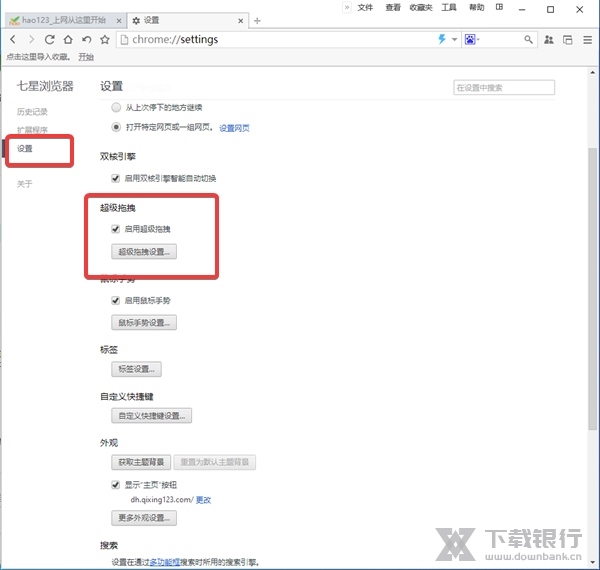Go back with the back arrow
600x570 pixels.
point(13,39)
